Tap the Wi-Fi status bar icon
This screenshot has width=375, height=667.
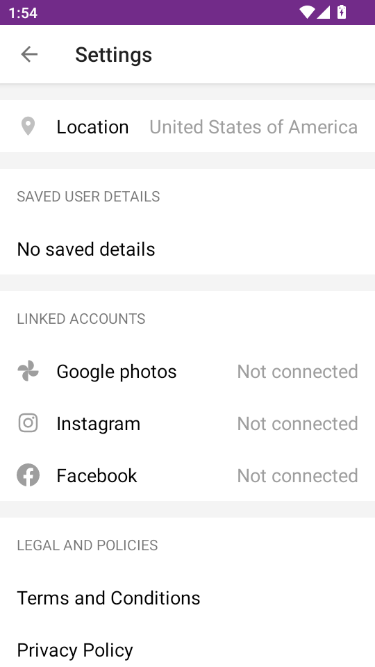pyautogui.click(x=307, y=12)
